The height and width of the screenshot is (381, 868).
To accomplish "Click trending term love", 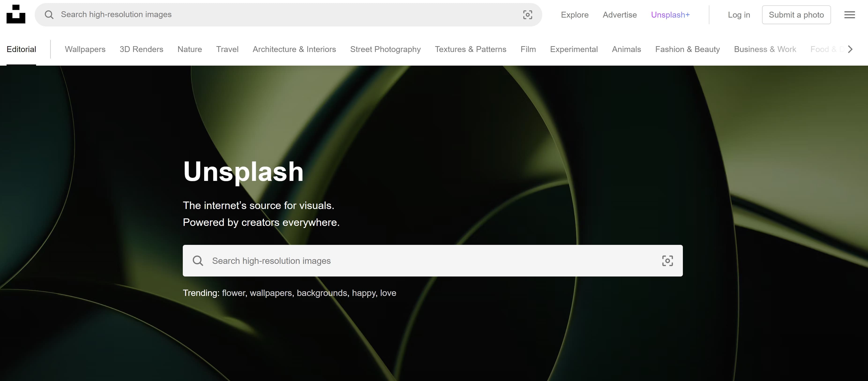I will pyautogui.click(x=388, y=293).
